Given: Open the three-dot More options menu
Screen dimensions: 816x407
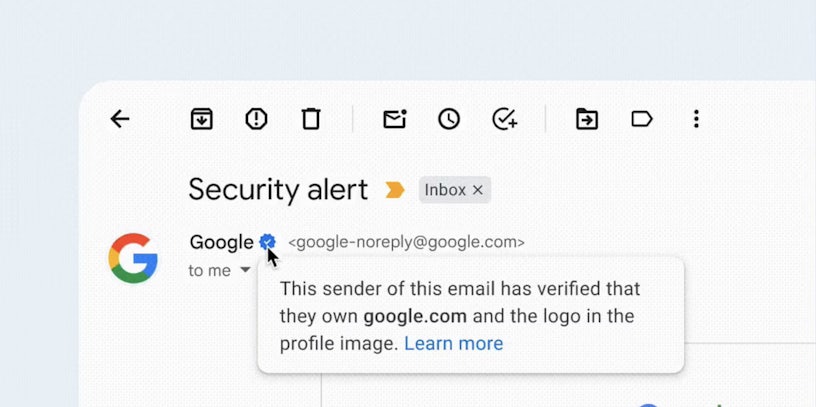Looking at the screenshot, I should pyautogui.click(x=696, y=120).
